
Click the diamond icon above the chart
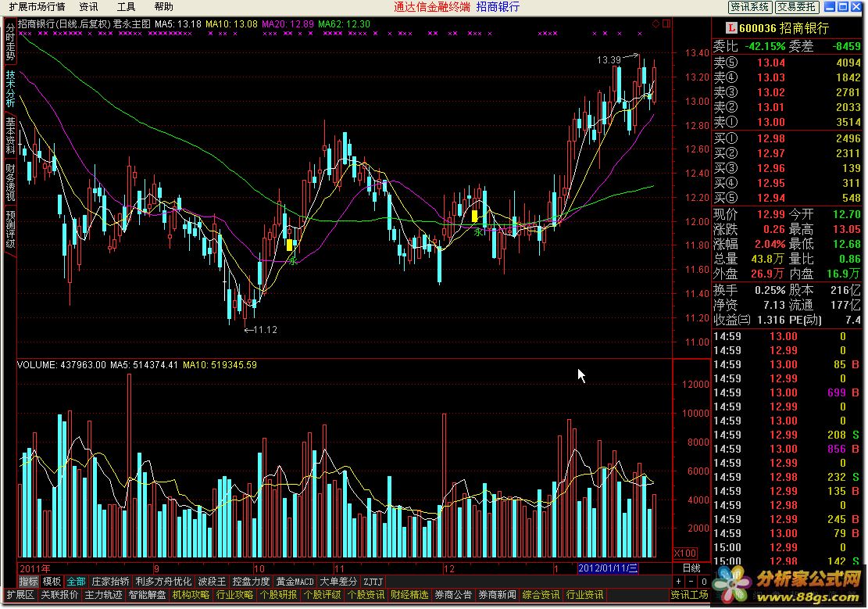tap(655, 23)
